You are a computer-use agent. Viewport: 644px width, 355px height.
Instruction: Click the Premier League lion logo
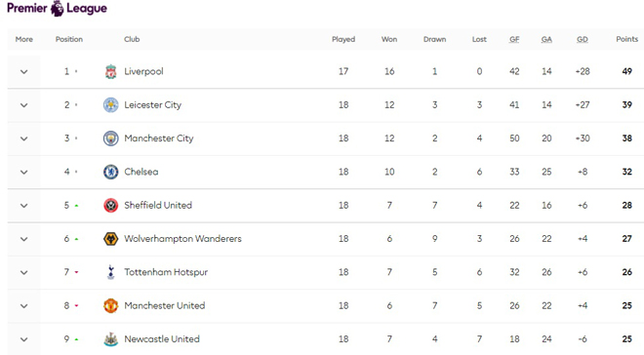click(x=58, y=8)
